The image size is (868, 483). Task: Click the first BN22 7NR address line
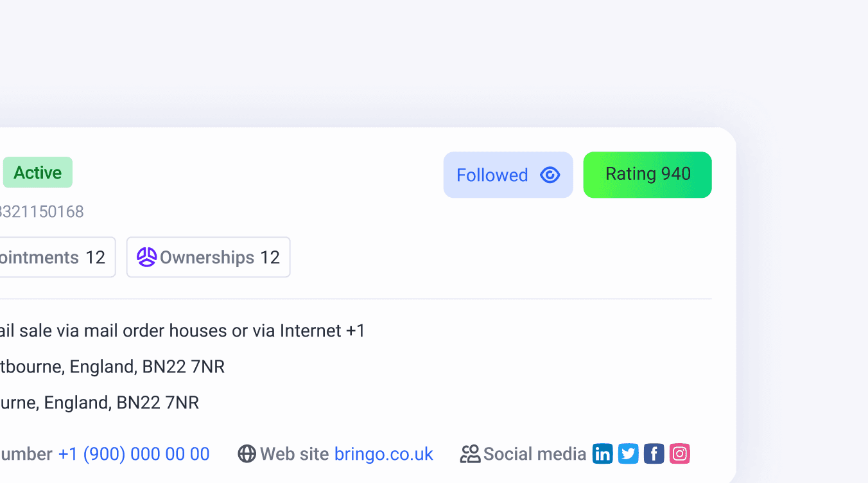[x=112, y=367]
